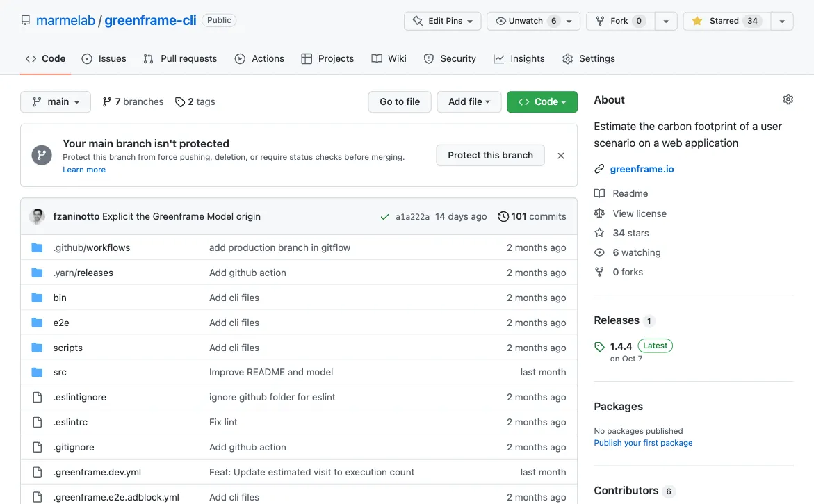
Task: Toggle the Starred button
Action: click(727, 21)
